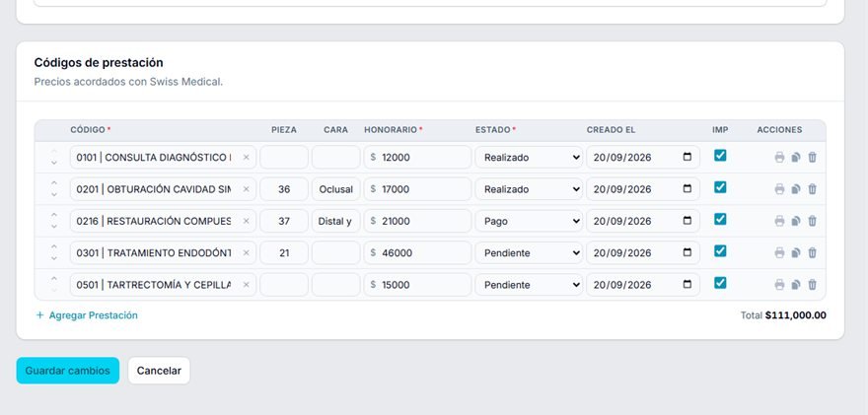The height and width of the screenshot is (415, 868).
Task: Delete the 0501 Tartrectomía row
Action: point(812,285)
